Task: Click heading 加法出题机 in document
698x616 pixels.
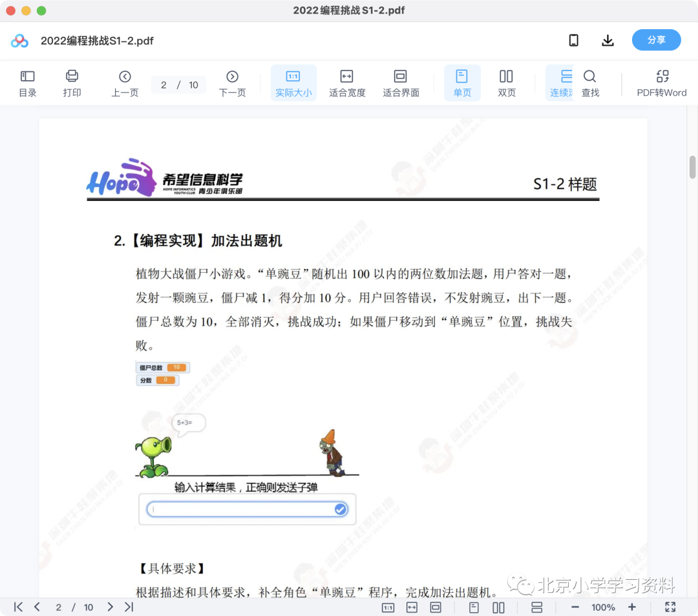Action: [246, 241]
